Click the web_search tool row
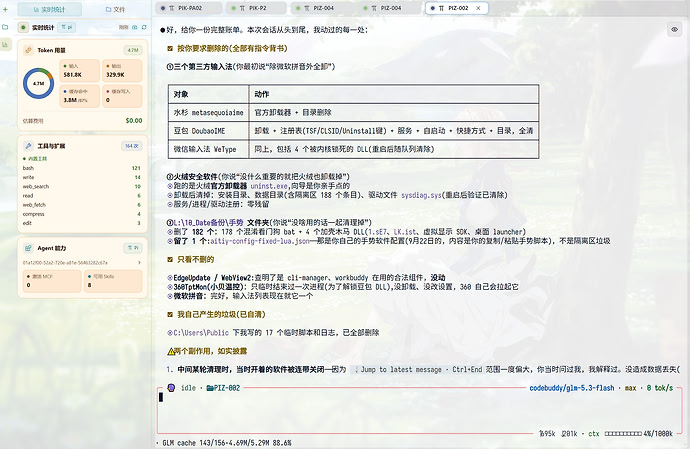Screen dimensions: 690x449 pyautogui.click(x=82, y=186)
